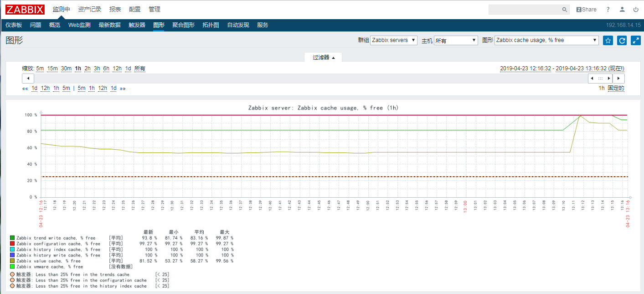The height and width of the screenshot is (294, 644).
Task: Click the time scrollbar handle
Action: [600, 79]
